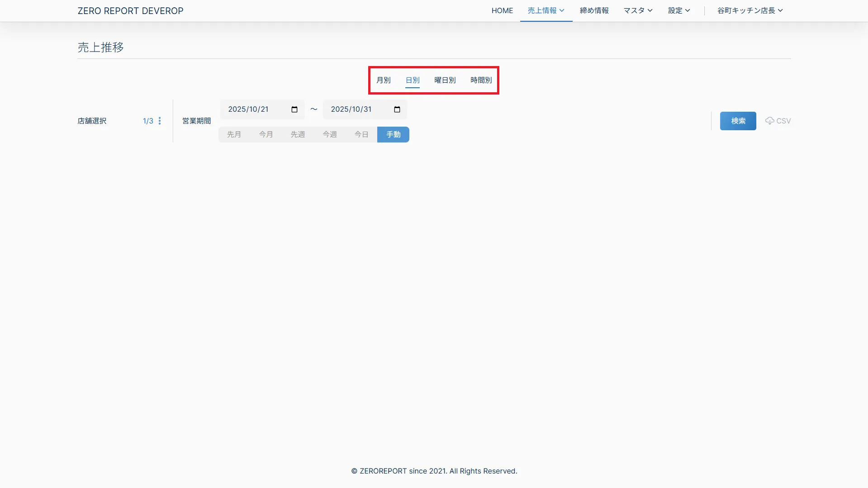Select the 先月 period toggle
868x488 pixels.
point(234,134)
